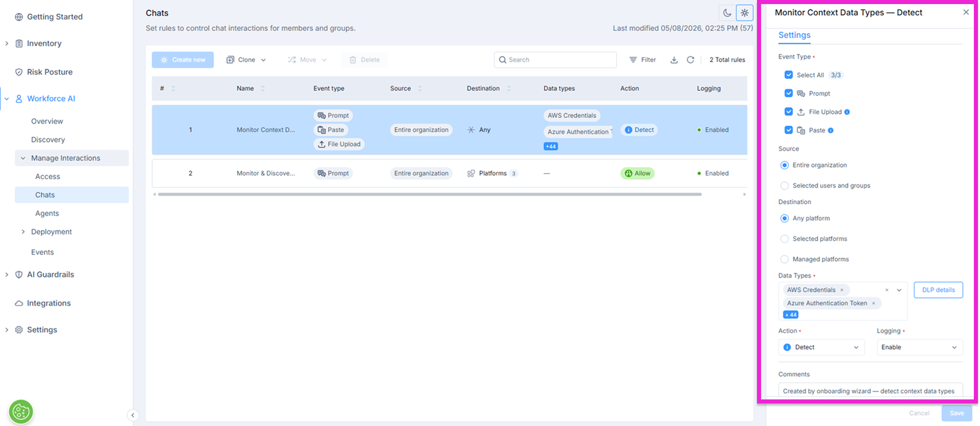Collapse the left sidebar arrow

tap(132, 415)
